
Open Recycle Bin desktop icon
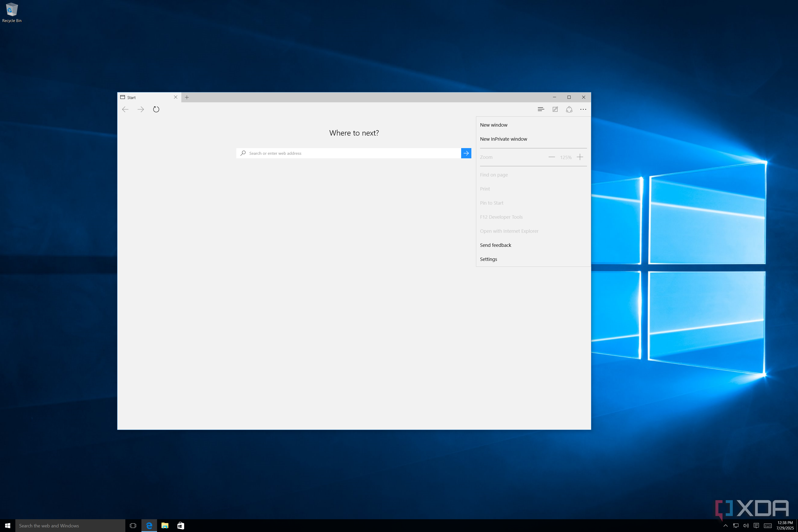pos(12,13)
